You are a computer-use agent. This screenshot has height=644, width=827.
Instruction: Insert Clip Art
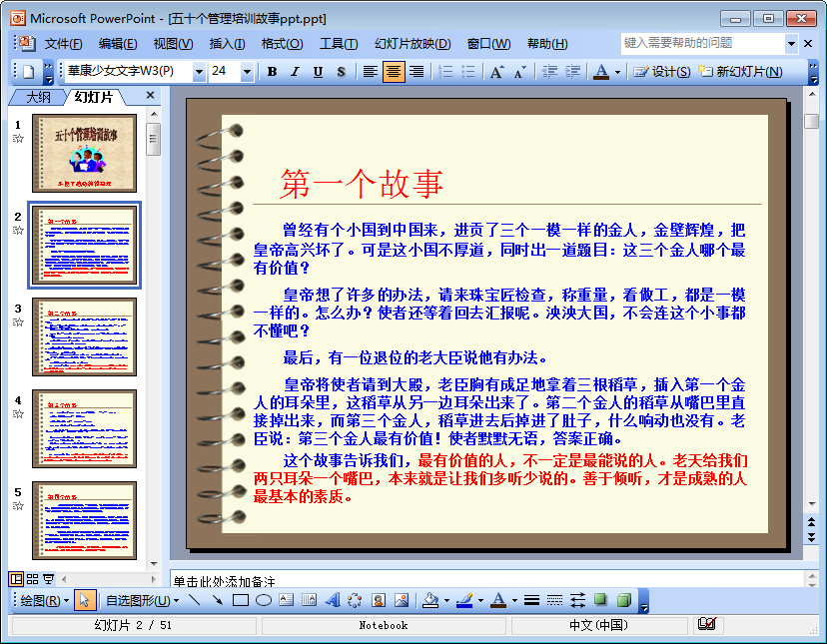(379, 600)
